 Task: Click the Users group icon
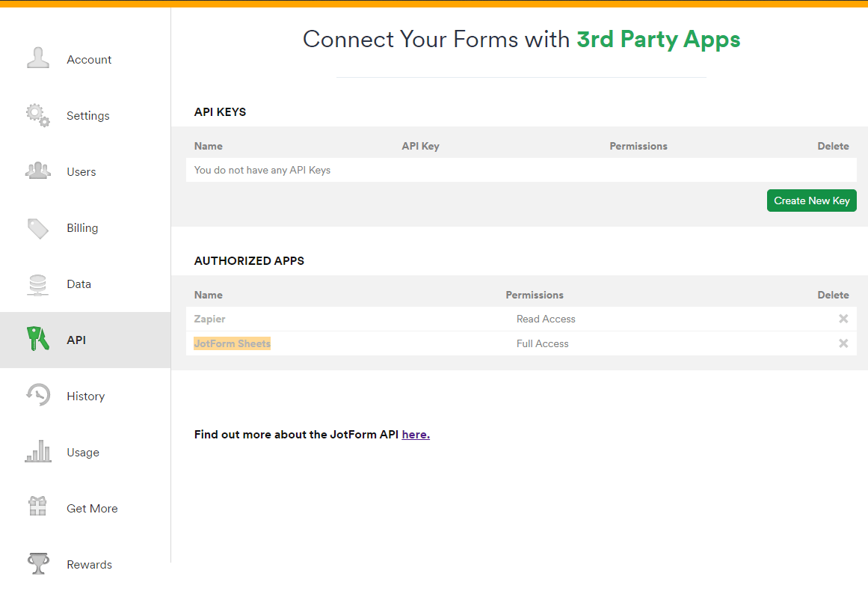click(38, 170)
